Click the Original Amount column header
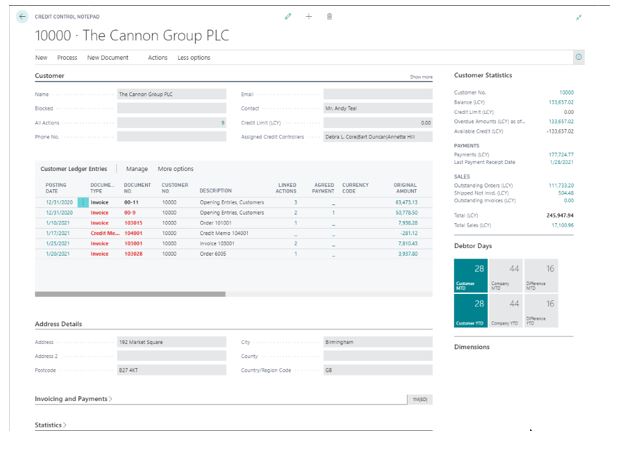This screenshot has height=452, width=619. coord(405,188)
